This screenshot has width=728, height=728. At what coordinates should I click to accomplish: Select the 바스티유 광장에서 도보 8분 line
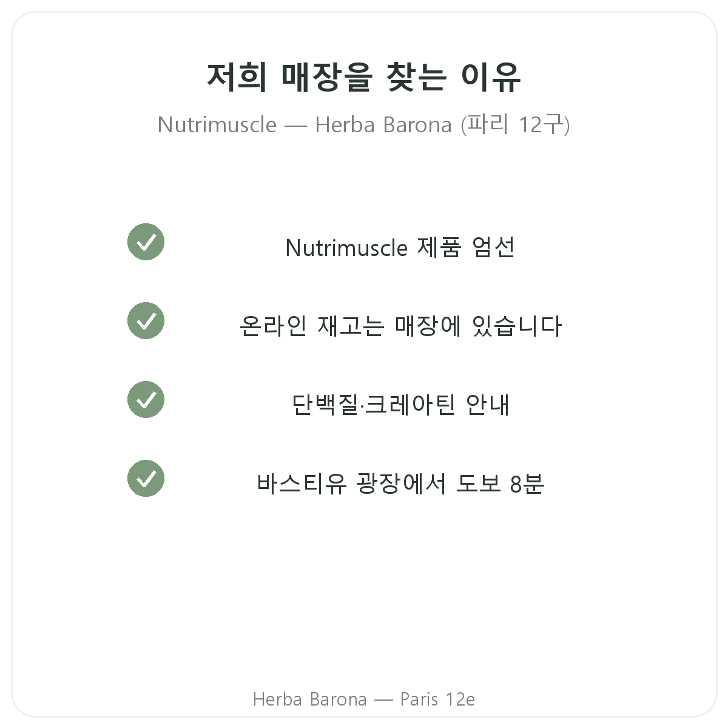[x=400, y=484]
